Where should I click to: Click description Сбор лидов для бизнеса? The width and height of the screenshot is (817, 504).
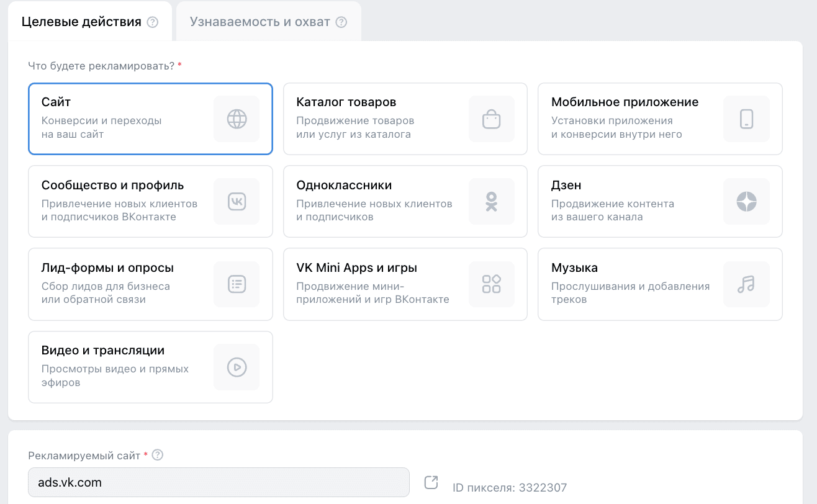coord(106,293)
